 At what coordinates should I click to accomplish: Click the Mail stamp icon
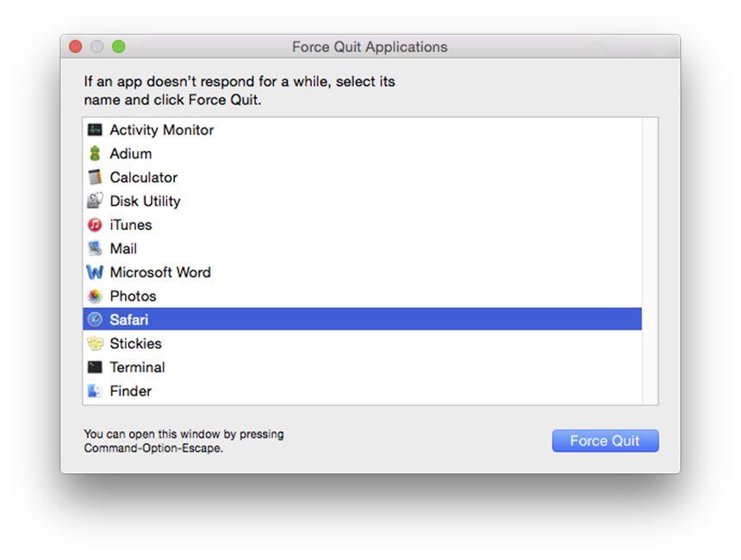point(95,248)
